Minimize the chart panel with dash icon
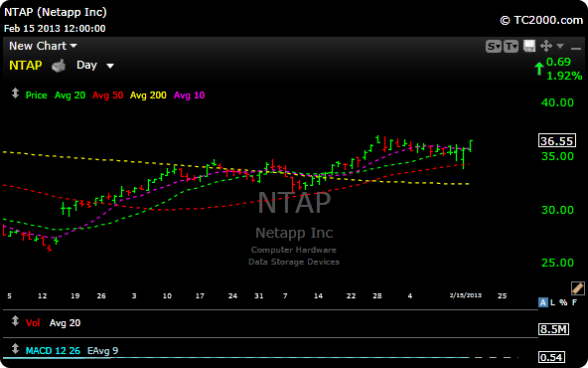 tap(576, 48)
